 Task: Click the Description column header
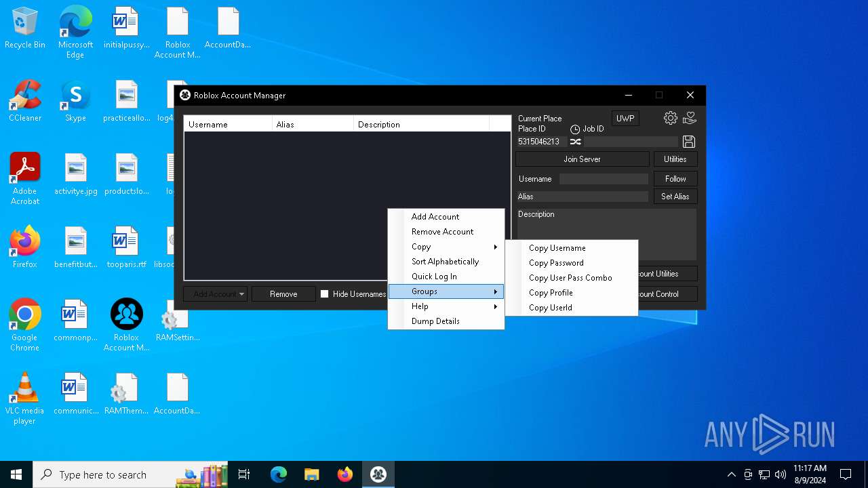coord(422,124)
